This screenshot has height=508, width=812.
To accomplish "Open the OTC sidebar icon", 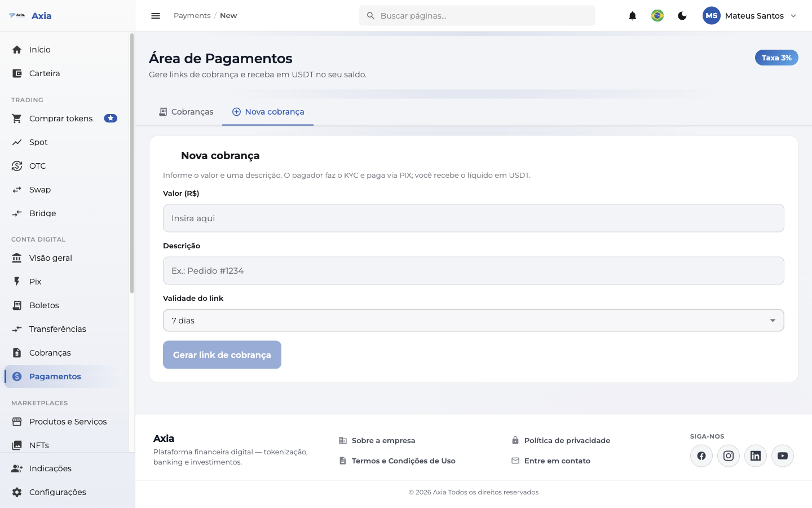I will tap(17, 166).
